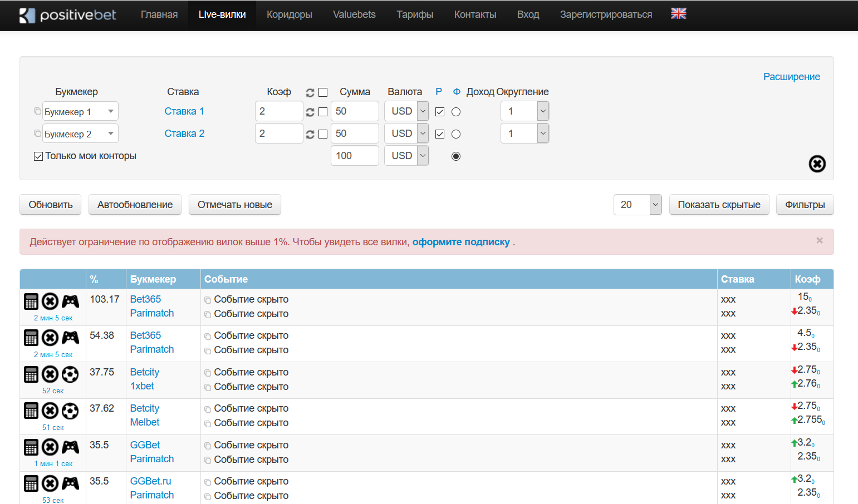Open the Букмекер 2 dropdown
Screen dimensions: 858x504
(x=80, y=134)
